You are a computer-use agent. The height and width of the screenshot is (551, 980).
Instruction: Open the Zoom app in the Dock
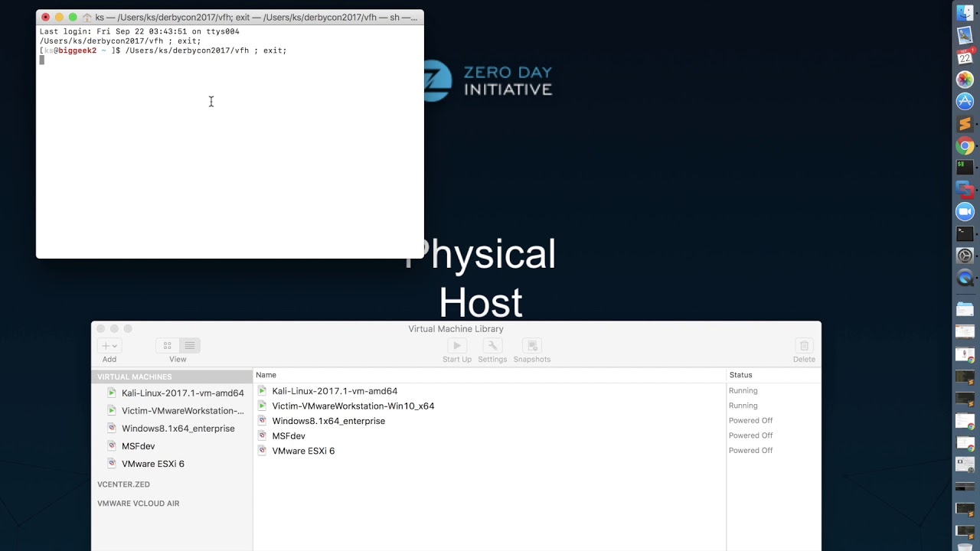(x=965, y=211)
